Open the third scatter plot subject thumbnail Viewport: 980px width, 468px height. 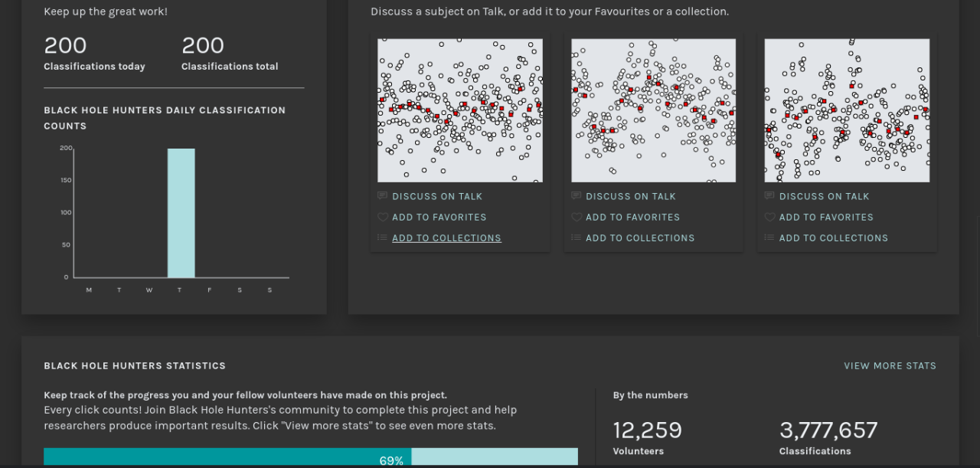click(x=848, y=110)
